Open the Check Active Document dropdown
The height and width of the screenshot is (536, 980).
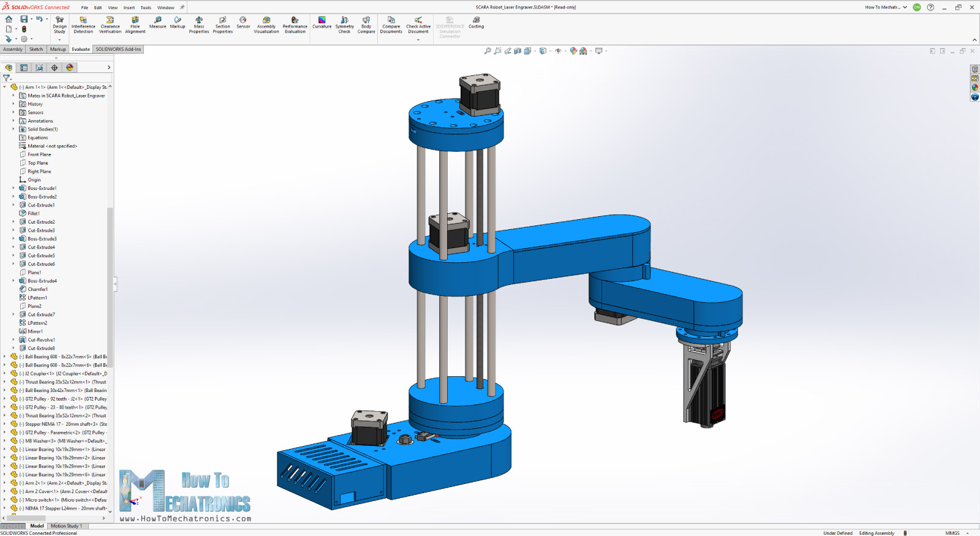point(418,40)
